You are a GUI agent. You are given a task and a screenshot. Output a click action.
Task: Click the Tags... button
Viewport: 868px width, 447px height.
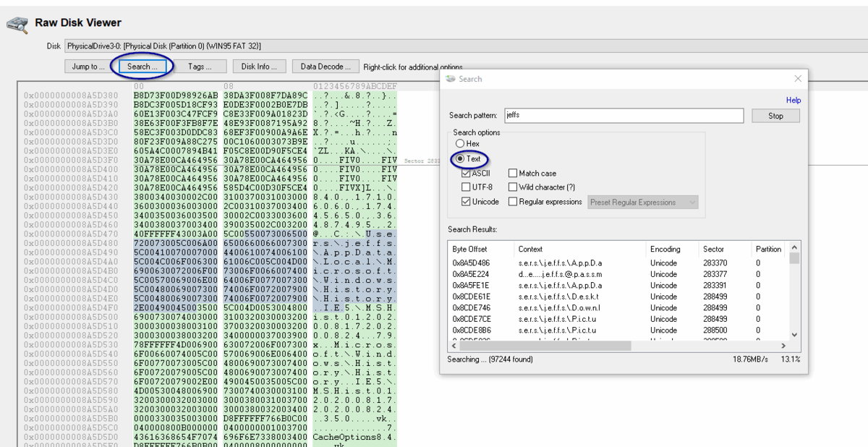(x=200, y=67)
